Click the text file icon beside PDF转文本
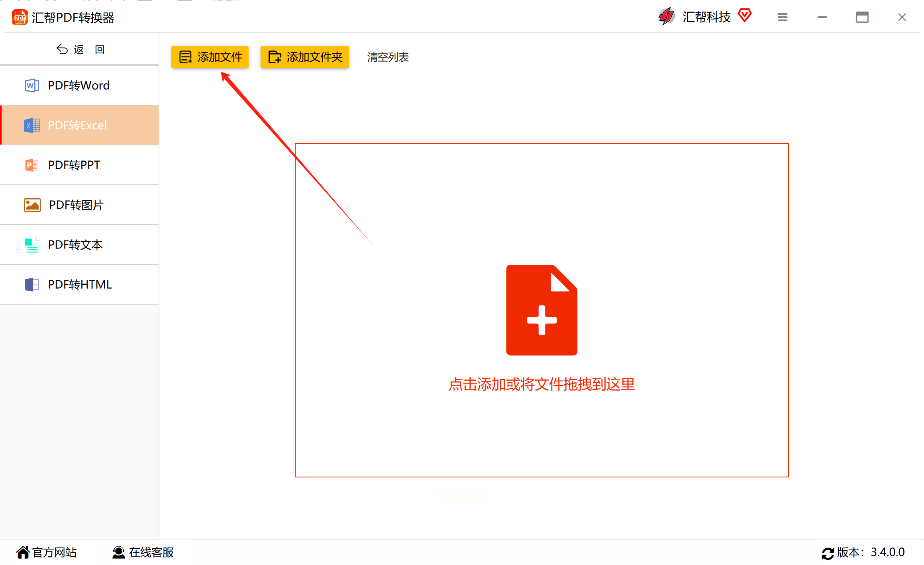Screen dimensions: 924x565 click(32, 245)
